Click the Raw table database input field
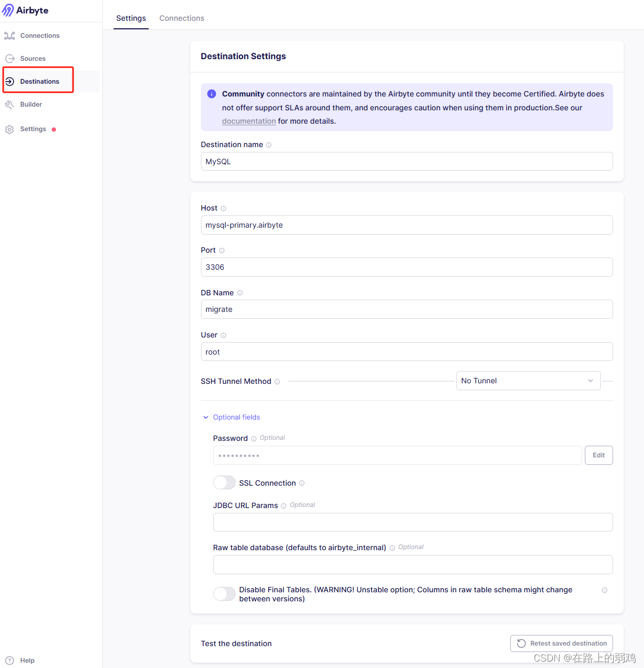 click(413, 565)
